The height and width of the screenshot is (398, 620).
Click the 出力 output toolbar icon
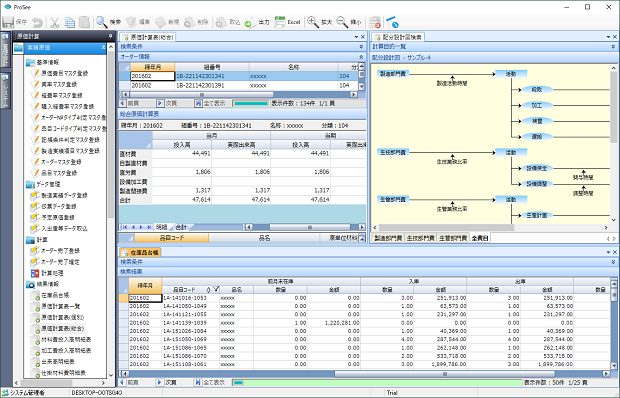pyautogui.click(x=250, y=23)
